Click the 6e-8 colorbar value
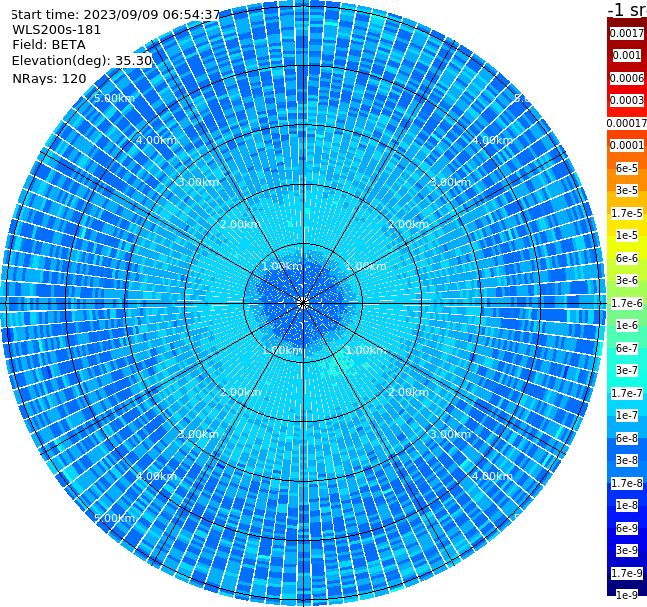 pyautogui.click(x=627, y=438)
